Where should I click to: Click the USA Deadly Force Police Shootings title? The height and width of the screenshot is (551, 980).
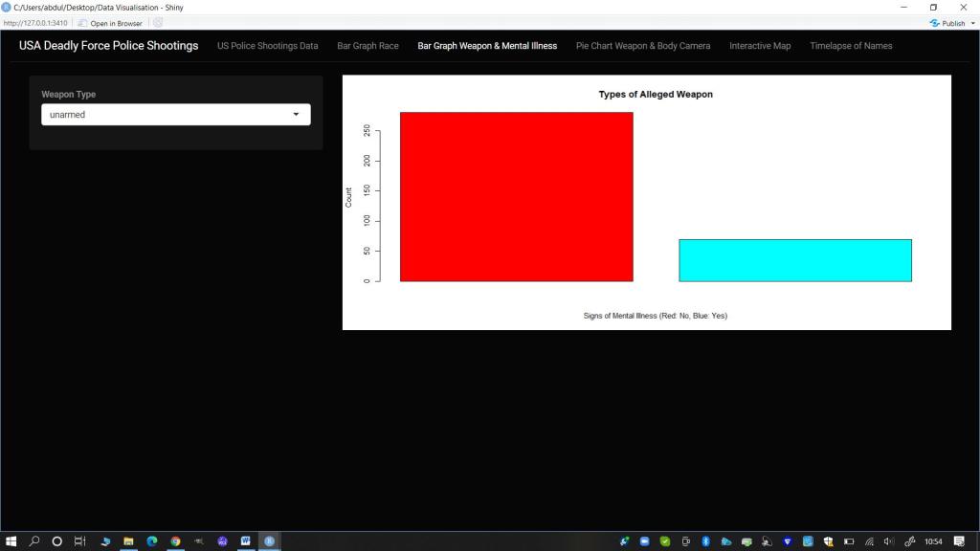pos(108,46)
